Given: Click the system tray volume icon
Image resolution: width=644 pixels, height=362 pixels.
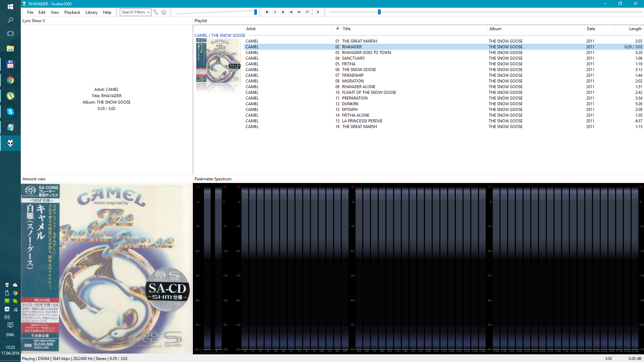Looking at the screenshot, I should point(7,317).
